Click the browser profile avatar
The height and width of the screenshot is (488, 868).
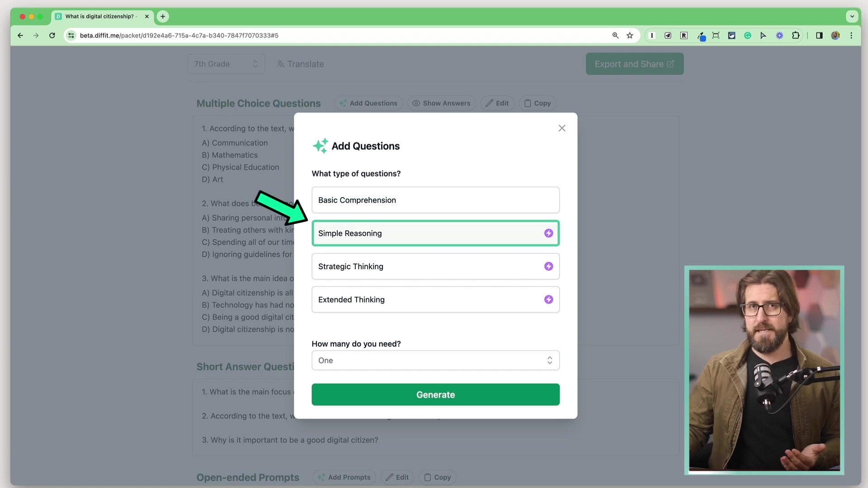tap(835, 35)
